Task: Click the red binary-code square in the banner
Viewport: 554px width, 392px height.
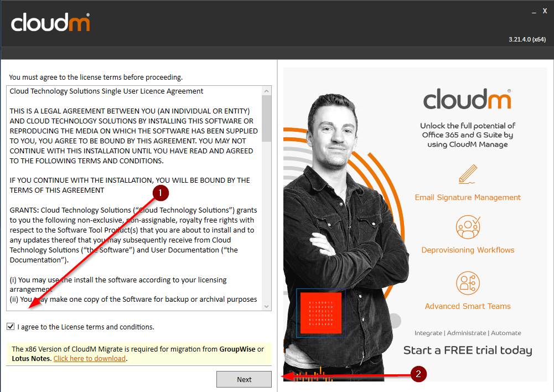Action: 321,312
